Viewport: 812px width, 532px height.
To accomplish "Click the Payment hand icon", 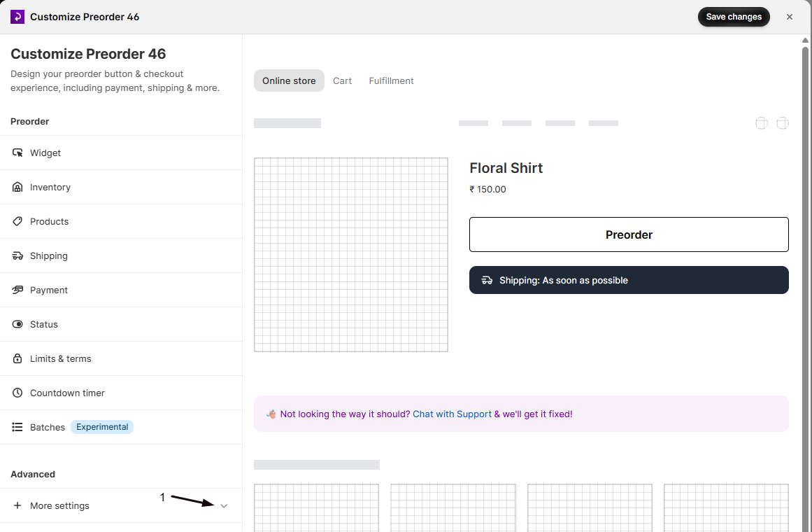I will (17, 290).
